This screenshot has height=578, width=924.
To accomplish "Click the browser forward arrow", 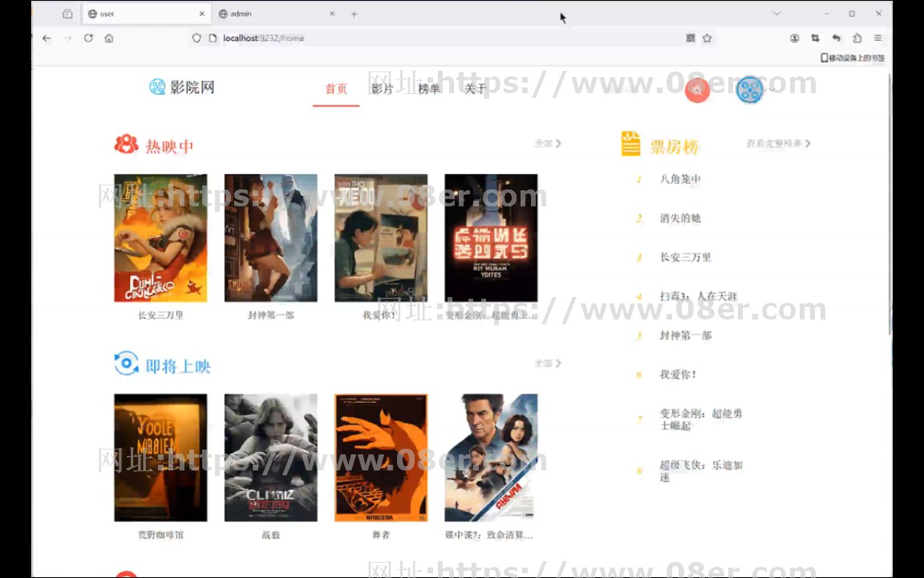I will click(67, 39).
